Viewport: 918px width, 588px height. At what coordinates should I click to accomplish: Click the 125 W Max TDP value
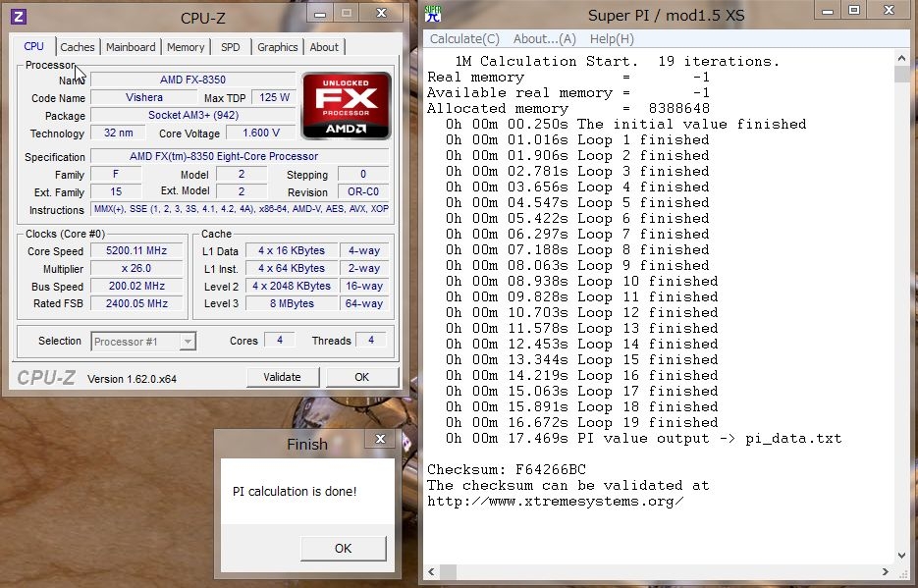[x=275, y=98]
